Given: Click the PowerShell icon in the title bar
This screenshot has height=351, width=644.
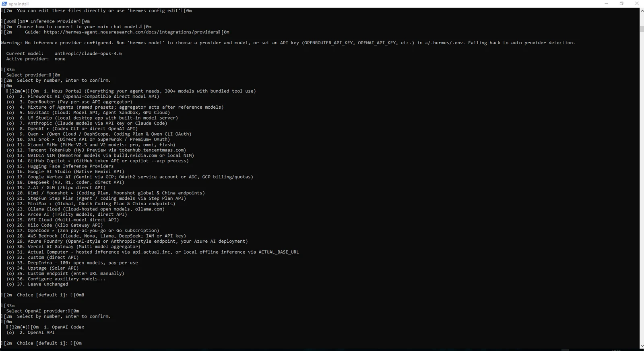Looking at the screenshot, I should point(4,4).
